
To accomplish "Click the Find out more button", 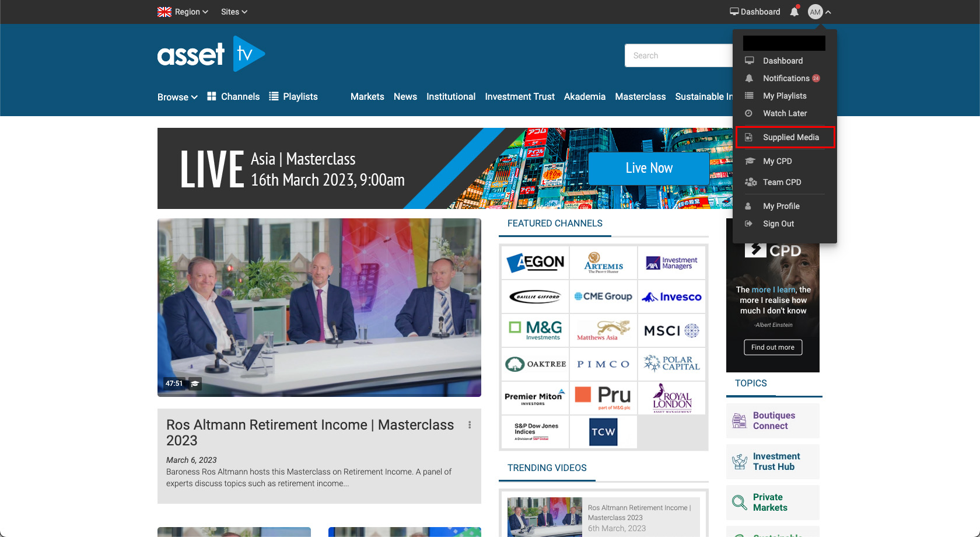I will click(x=773, y=347).
